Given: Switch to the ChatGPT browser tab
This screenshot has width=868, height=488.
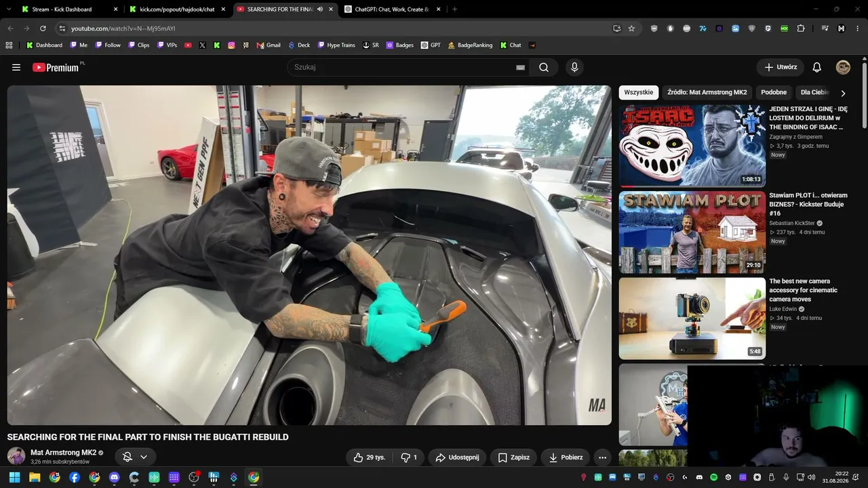Looking at the screenshot, I should coord(392,9).
